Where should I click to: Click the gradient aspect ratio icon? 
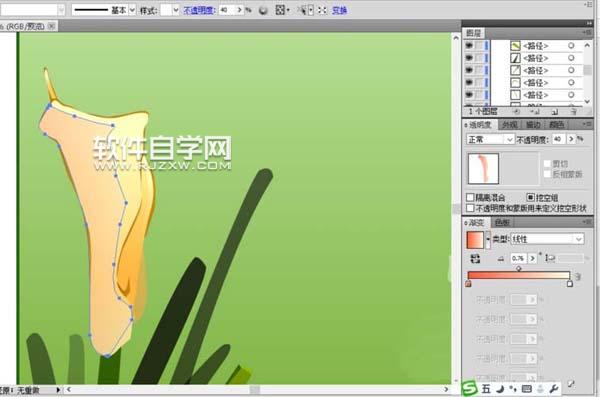click(549, 258)
